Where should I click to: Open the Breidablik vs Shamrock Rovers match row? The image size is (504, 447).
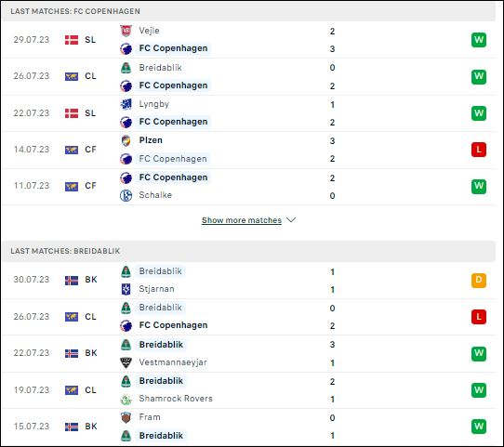248,390
